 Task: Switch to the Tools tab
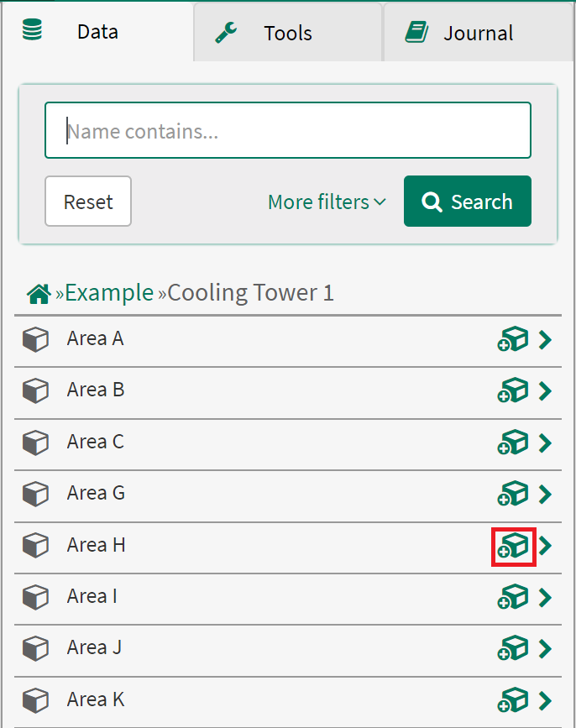tap(287, 32)
